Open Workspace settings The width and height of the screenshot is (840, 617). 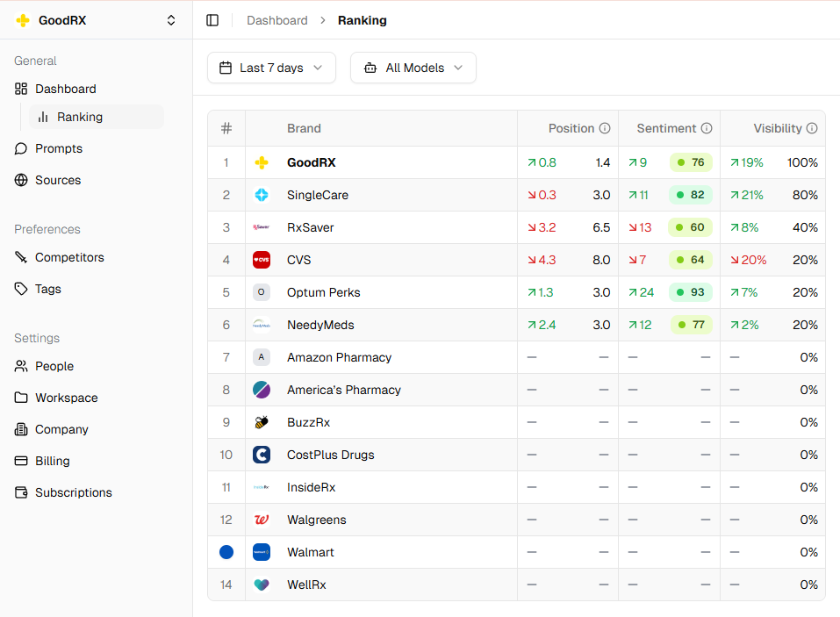pyautogui.click(x=67, y=398)
